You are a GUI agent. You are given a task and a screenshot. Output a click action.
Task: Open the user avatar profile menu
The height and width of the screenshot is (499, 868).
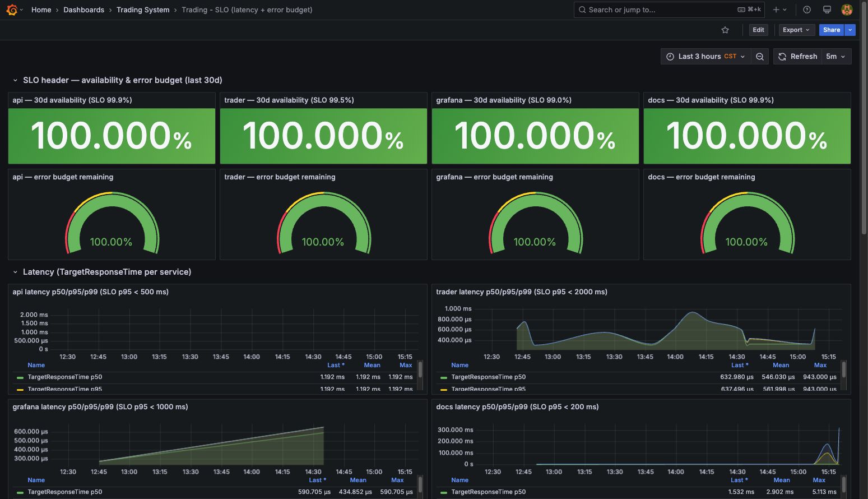tap(847, 10)
